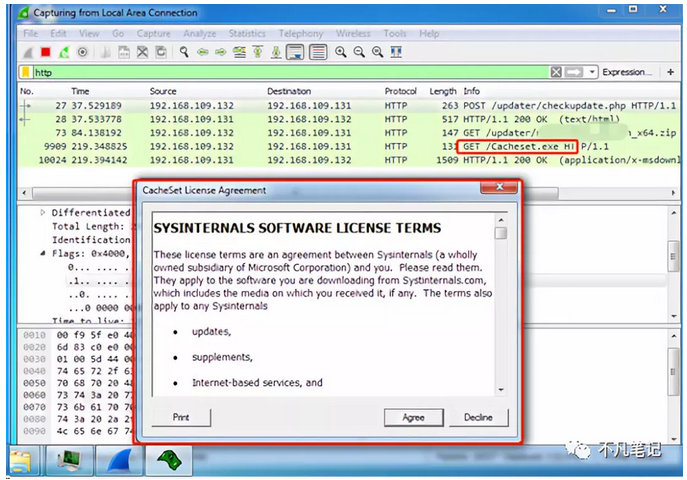Click the license text scrollbar thumb

pyautogui.click(x=501, y=233)
